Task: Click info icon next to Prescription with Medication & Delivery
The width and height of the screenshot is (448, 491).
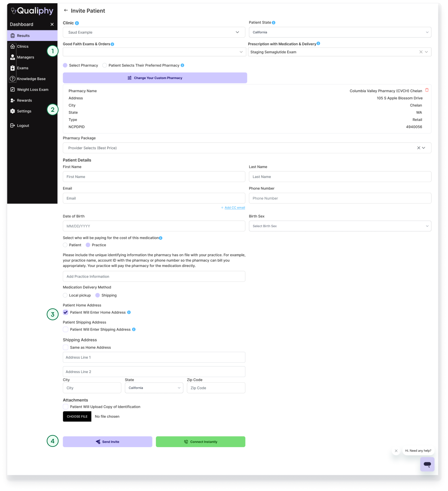Action: point(318,44)
